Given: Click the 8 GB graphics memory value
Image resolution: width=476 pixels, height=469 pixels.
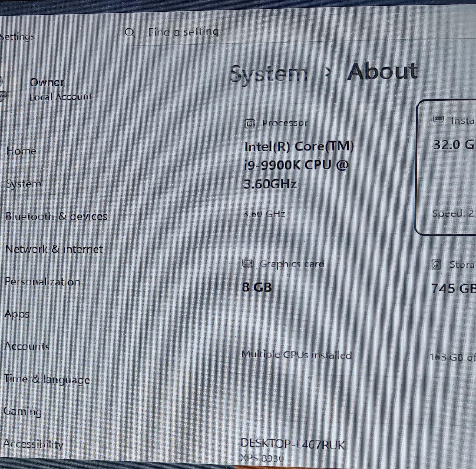Looking at the screenshot, I should pyautogui.click(x=257, y=287).
